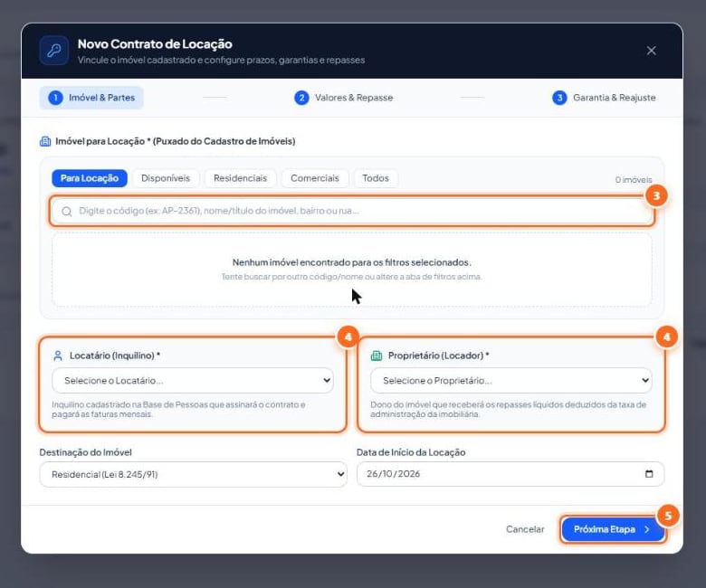Viewport: 706px width, 588px height.
Task: Select the Todos filter
Action: [376, 178]
